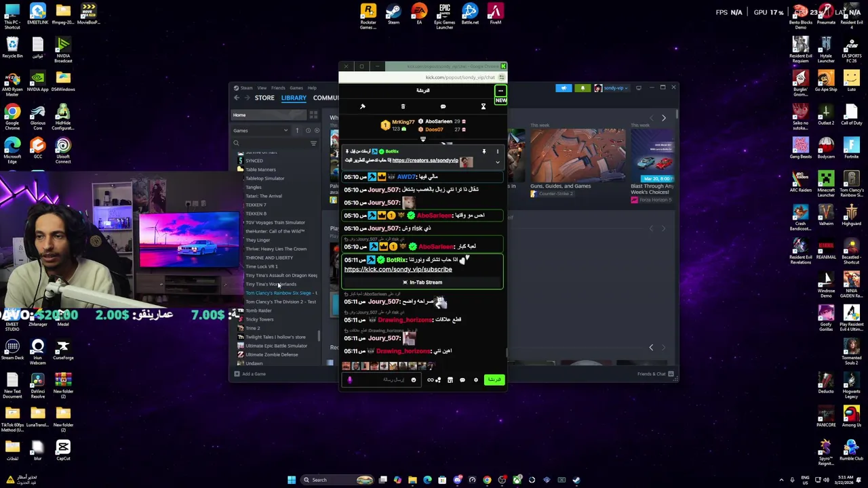Select THRONE AND LIBERTY in library
The height and width of the screenshot is (488, 868).
(x=269, y=258)
